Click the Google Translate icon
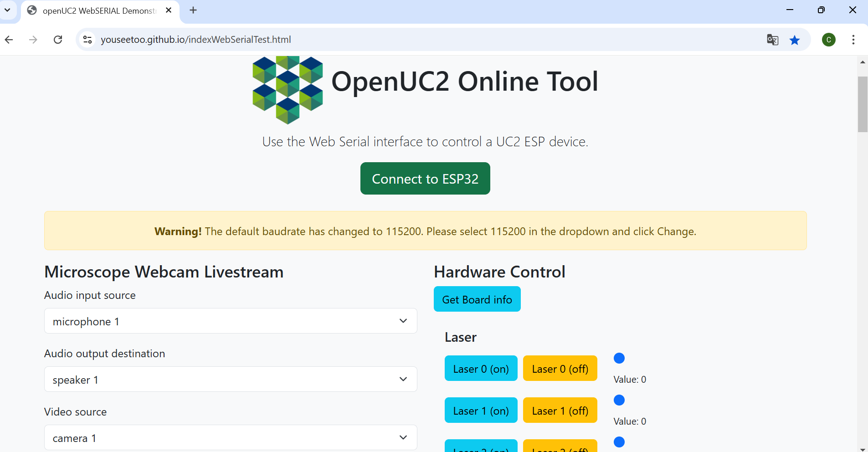Screen dimensions: 868x452 pyautogui.click(x=772, y=40)
